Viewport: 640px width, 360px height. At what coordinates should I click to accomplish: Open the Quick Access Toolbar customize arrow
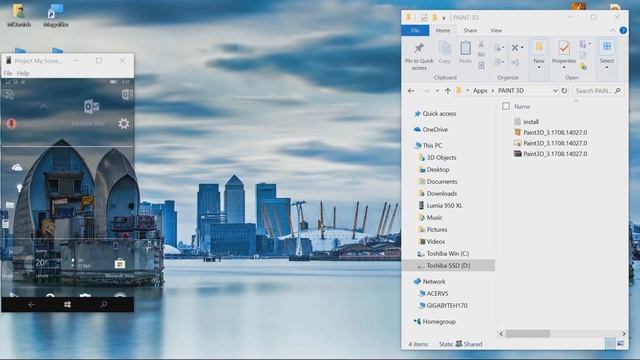[x=444, y=18]
